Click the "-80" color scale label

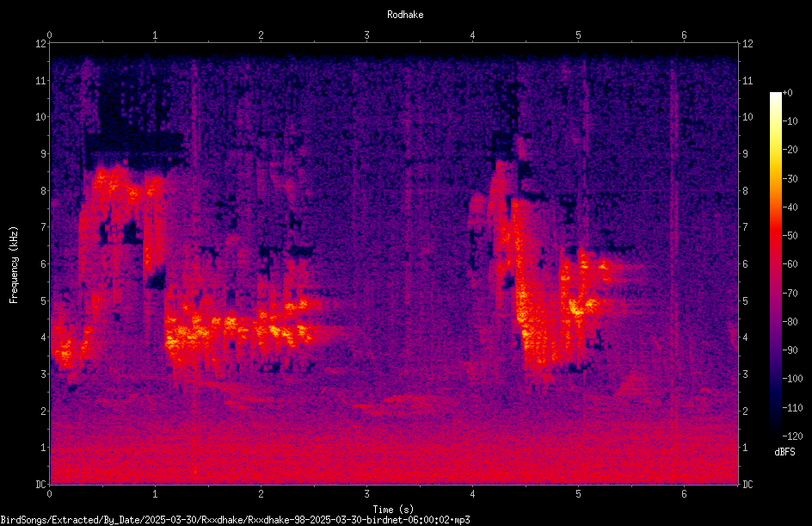[x=790, y=322]
